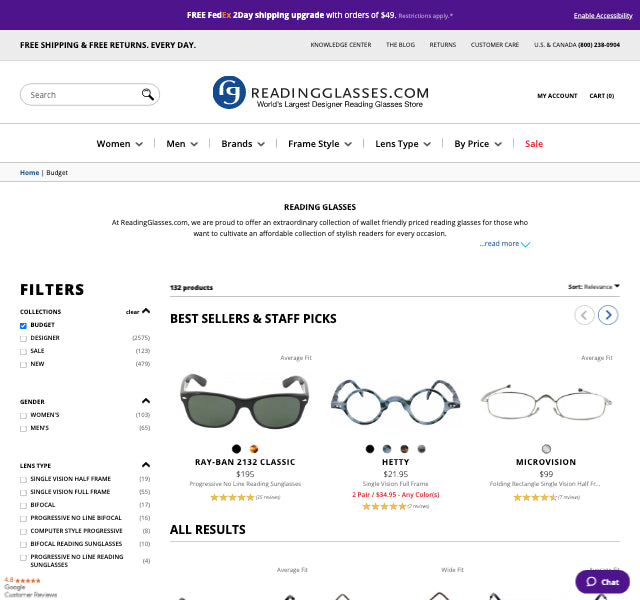Image resolution: width=640 pixels, height=600 pixels.
Task: Check the Designer collection filter
Action: coord(23,338)
